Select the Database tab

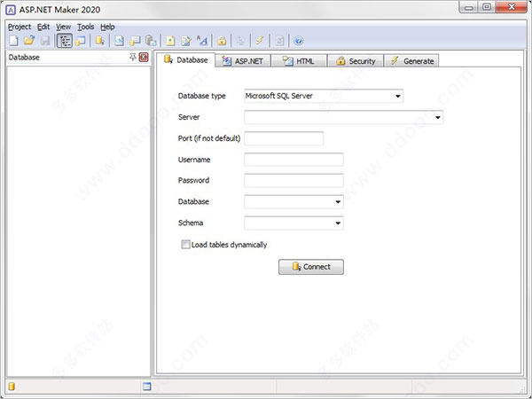coord(186,60)
